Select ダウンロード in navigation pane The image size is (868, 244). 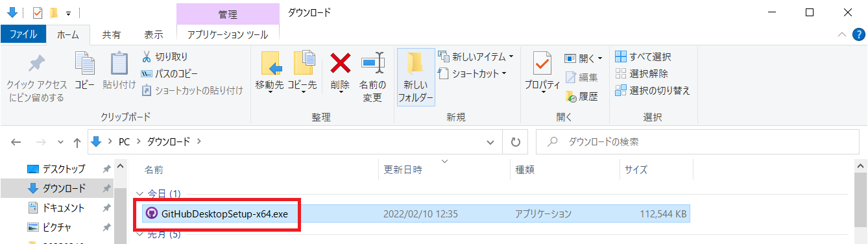[x=64, y=189]
